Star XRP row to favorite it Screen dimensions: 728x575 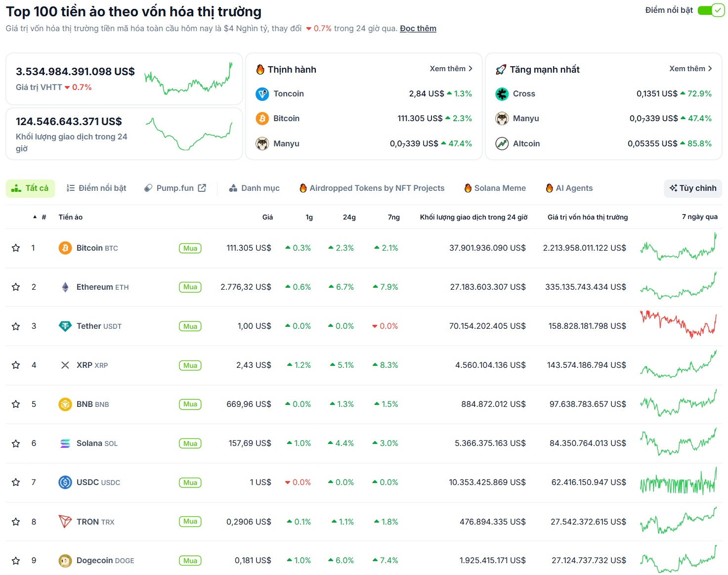coord(16,365)
